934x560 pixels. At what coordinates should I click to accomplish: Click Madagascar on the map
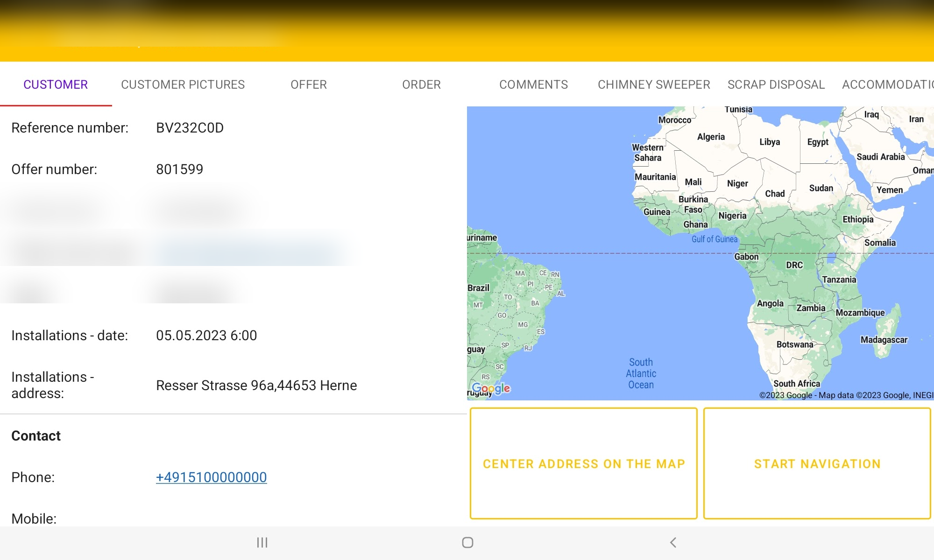884,340
